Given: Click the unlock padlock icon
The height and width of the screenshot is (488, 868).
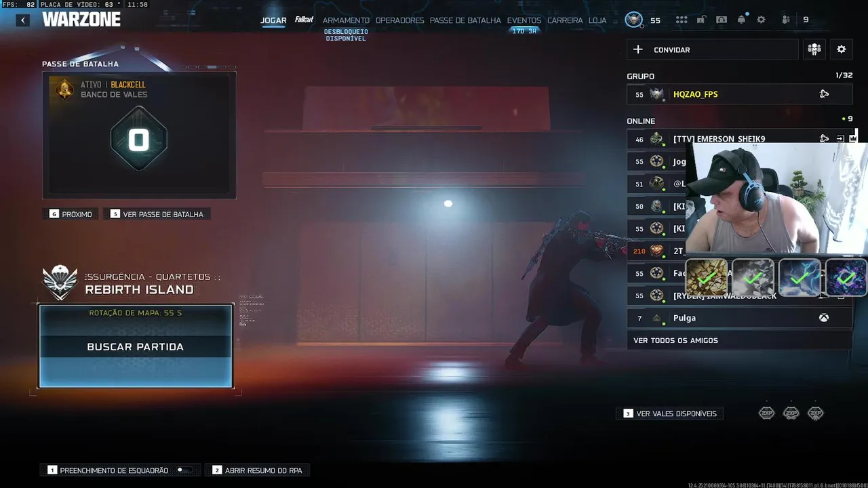Looking at the screenshot, I should coord(701,20).
